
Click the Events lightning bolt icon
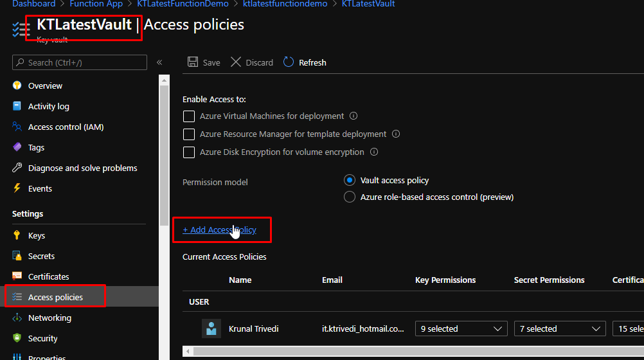(17, 188)
